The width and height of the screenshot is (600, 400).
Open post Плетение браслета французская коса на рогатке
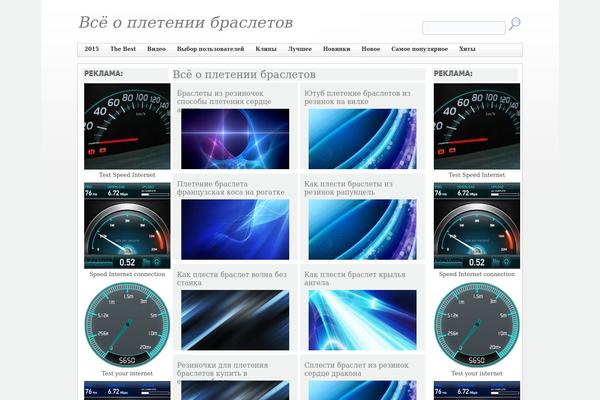click(231, 188)
